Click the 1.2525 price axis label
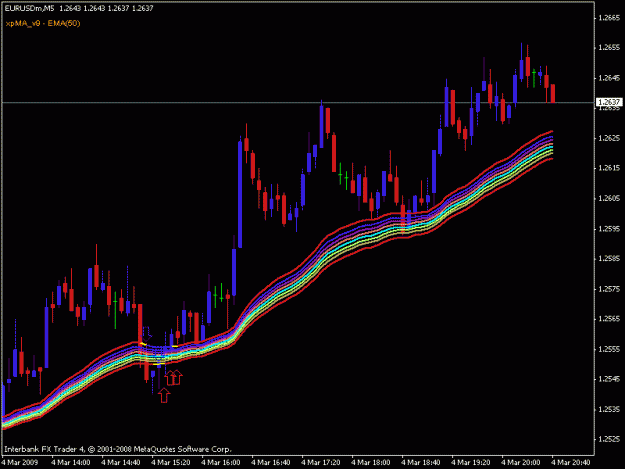This screenshot has width=625, height=469. pyautogui.click(x=609, y=439)
